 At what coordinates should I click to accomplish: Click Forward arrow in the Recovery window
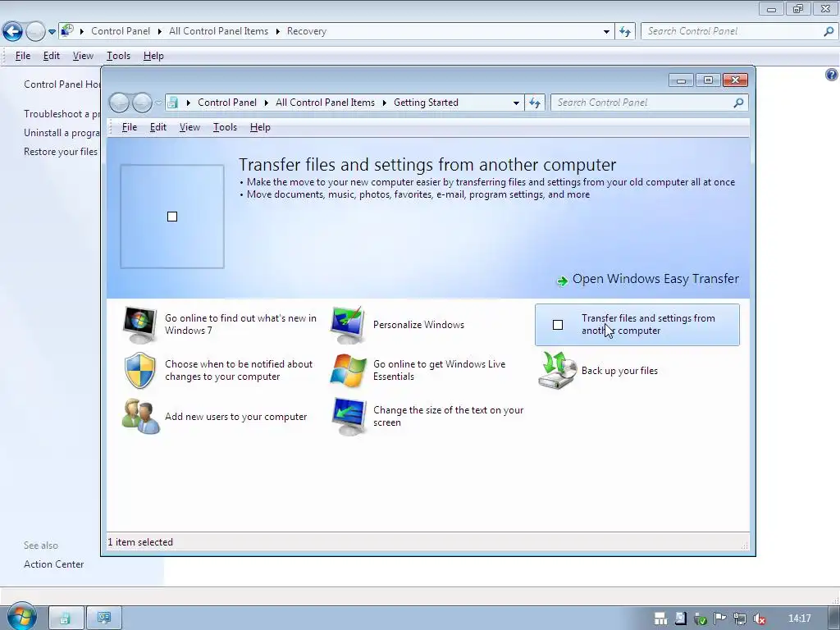[35, 32]
